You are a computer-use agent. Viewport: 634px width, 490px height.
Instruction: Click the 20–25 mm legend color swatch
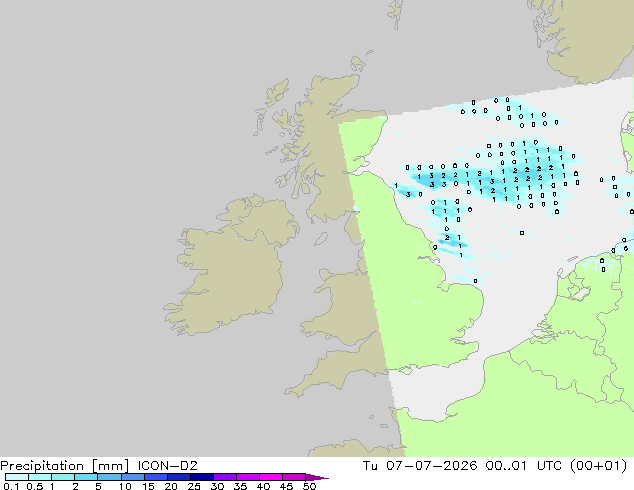pos(178,477)
